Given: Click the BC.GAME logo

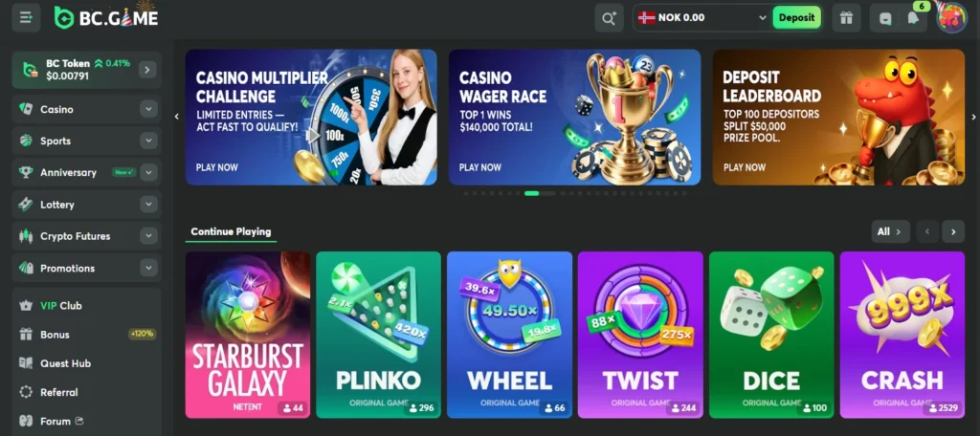Looking at the screenshot, I should pos(105,17).
